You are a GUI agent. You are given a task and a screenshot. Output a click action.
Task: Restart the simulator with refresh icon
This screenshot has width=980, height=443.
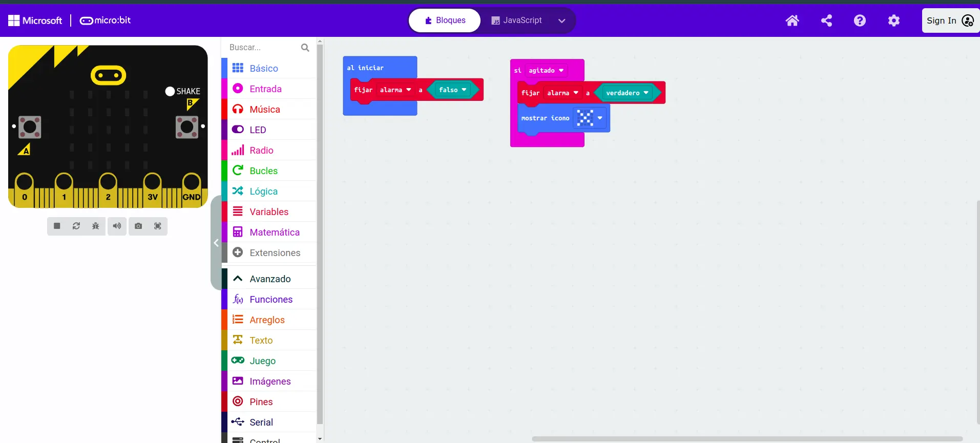(x=76, y=226)
